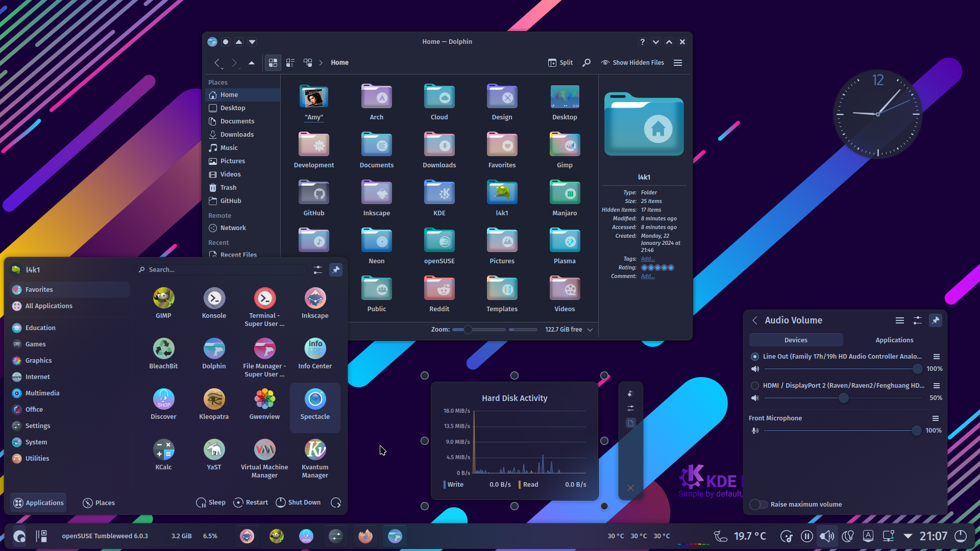
Task: Select Line Out as default audio device
Action: coord(755,356)
